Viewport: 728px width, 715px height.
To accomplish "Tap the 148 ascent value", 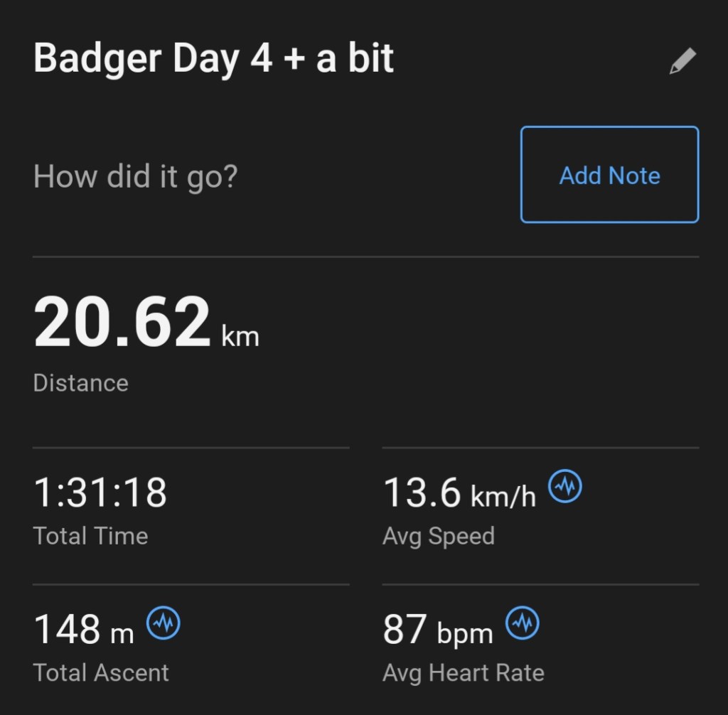I will [68, 629].
